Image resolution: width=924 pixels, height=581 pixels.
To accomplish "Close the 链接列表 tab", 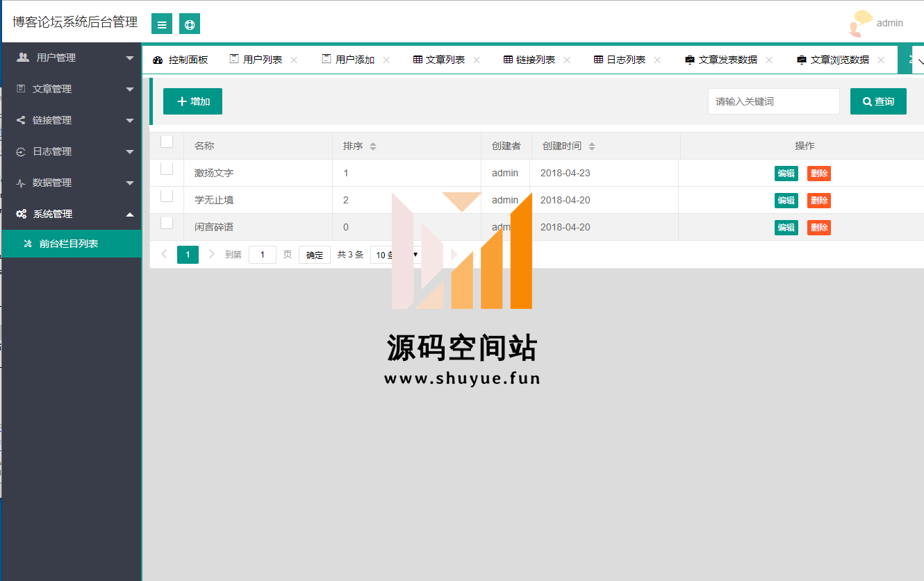I will click(x=567, y=60).
